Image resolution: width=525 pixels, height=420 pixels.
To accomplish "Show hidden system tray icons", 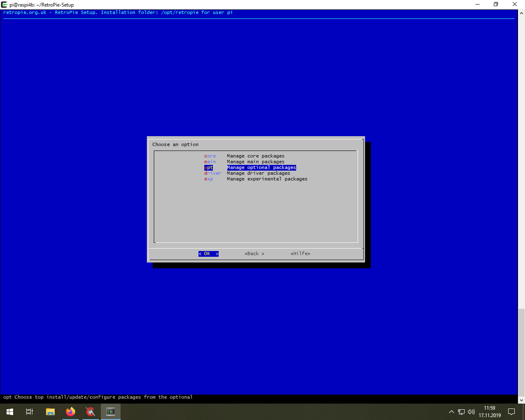I will (x=452, y=412).
